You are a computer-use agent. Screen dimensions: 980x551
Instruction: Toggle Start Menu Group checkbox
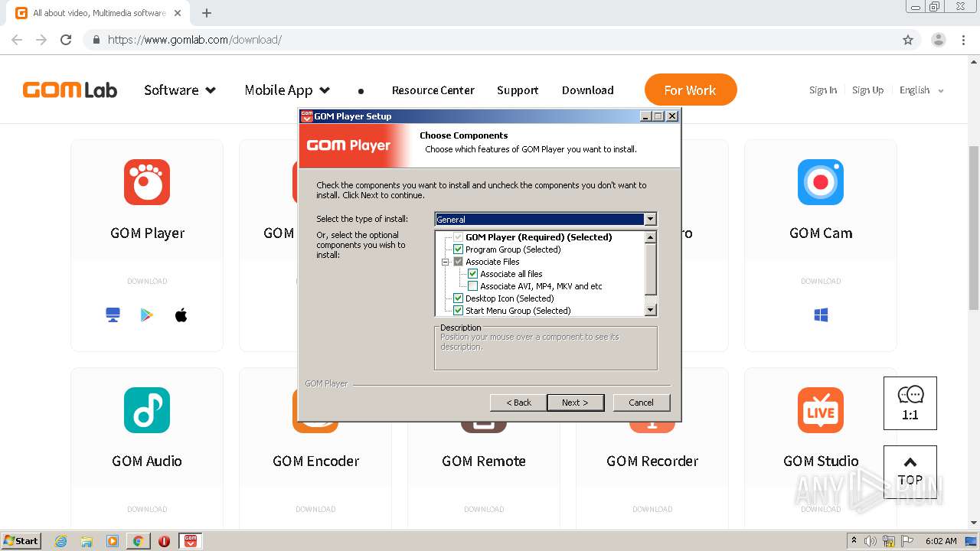[459, 311]
